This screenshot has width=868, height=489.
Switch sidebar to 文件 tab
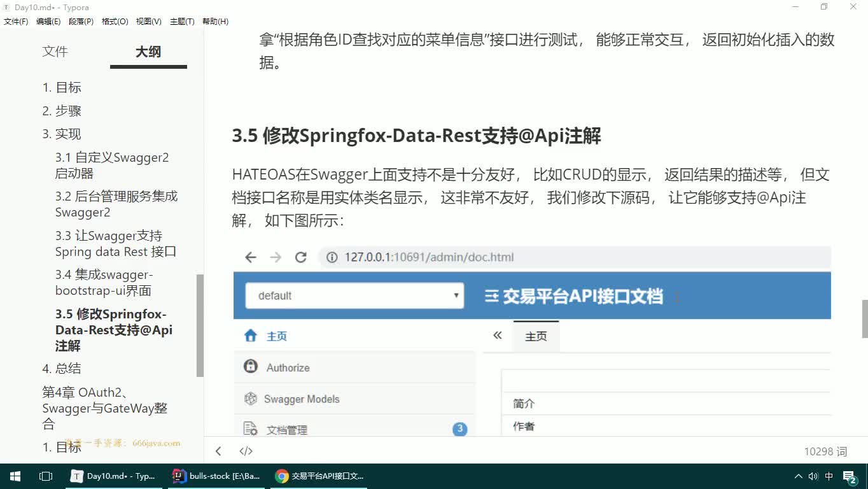click(x=55, y=52)
